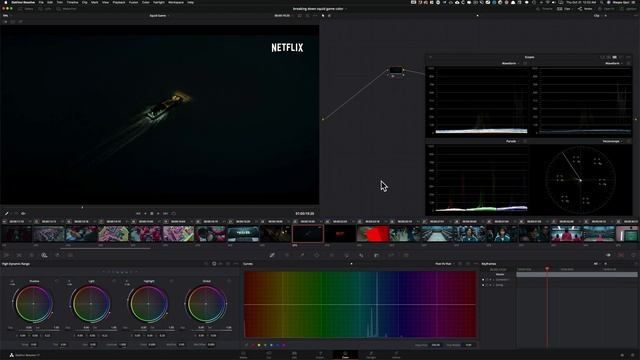Open the Playback menu
This screenshot has height=360, width=640.
point(119,2)
